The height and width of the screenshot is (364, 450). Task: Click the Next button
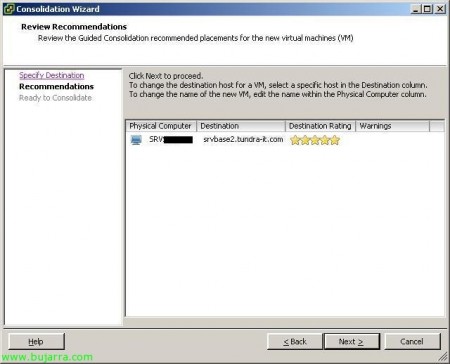pos(352,341)
